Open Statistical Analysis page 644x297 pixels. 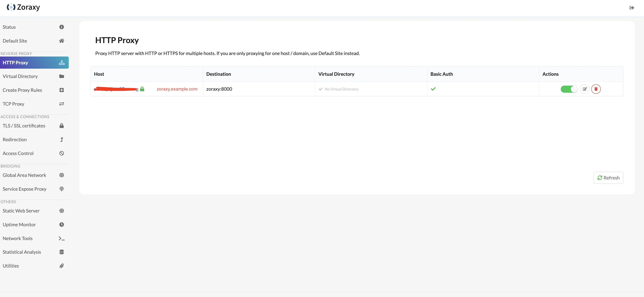tap(34, 252)
